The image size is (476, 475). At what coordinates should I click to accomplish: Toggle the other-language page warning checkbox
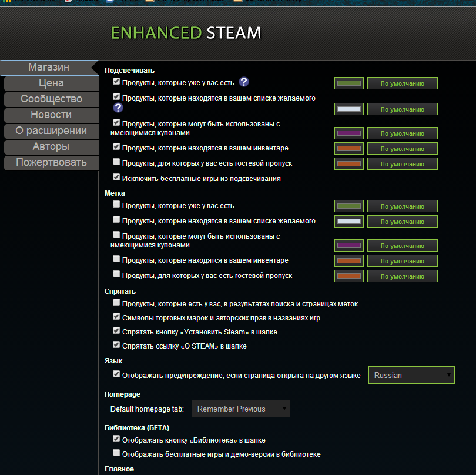coord(116,374)
